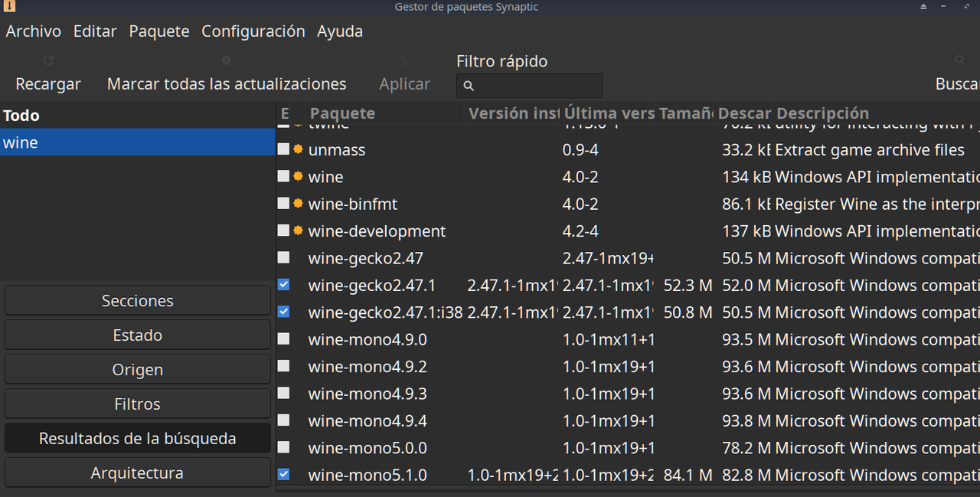Show the Secciones filter view

pyautogui.click(x=138, y=300)
